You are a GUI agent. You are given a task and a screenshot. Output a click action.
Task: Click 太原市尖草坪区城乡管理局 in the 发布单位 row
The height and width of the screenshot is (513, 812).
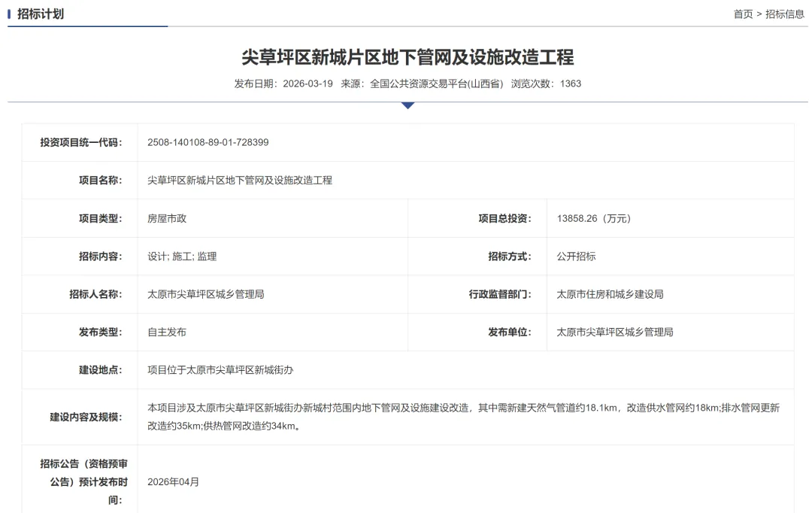coord(615,332)
